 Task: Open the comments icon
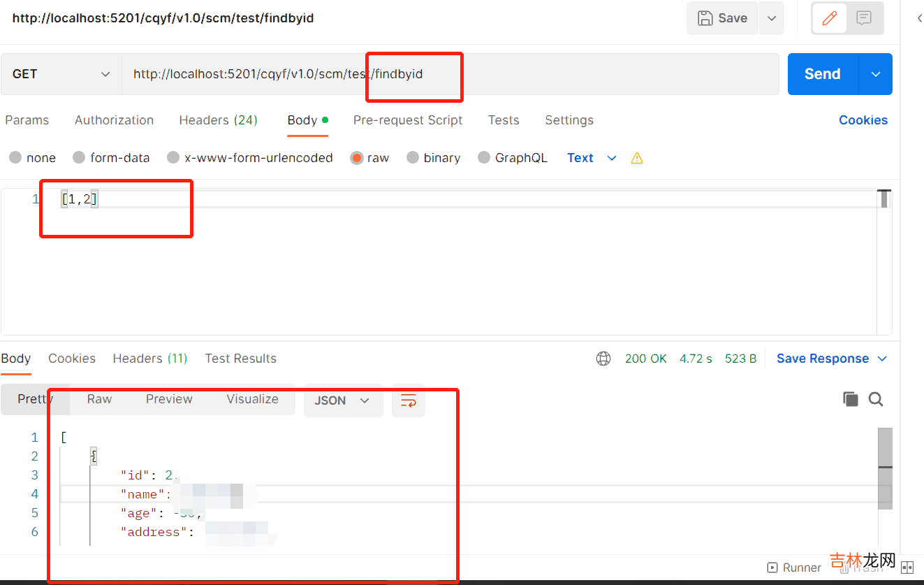(x=864, y=18)
